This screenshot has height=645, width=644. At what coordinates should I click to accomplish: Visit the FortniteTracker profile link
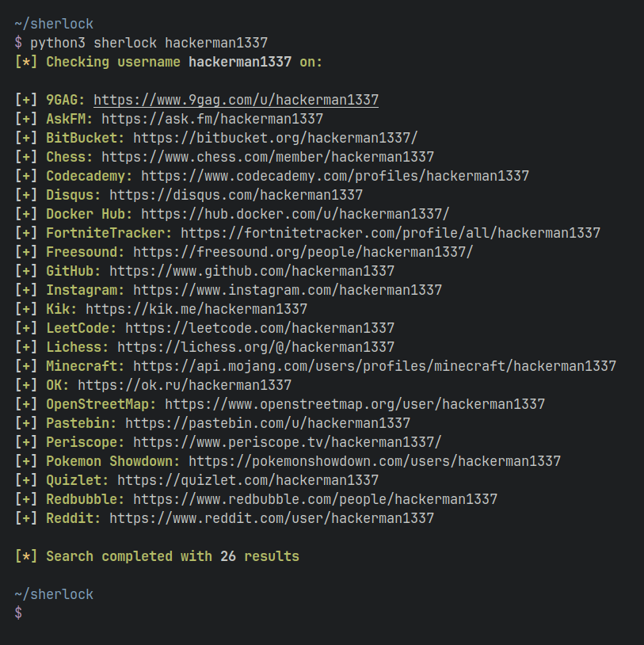pyautogui.click(x=390, y=233)
